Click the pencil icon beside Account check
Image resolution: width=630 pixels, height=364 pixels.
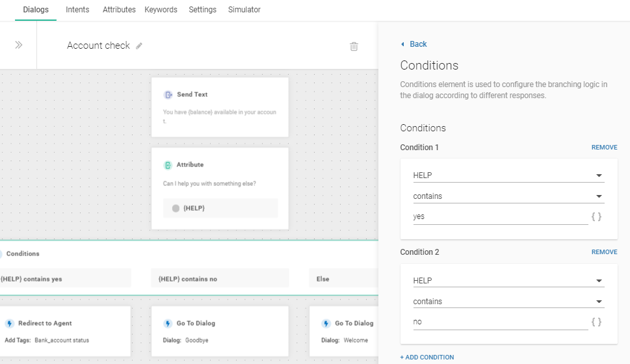pyautogui.click(x=139, y=46)
